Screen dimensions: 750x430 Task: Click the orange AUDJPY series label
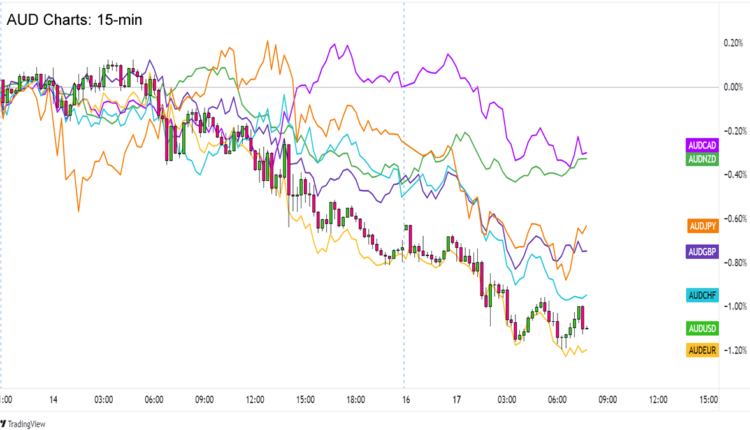point(702,226)
